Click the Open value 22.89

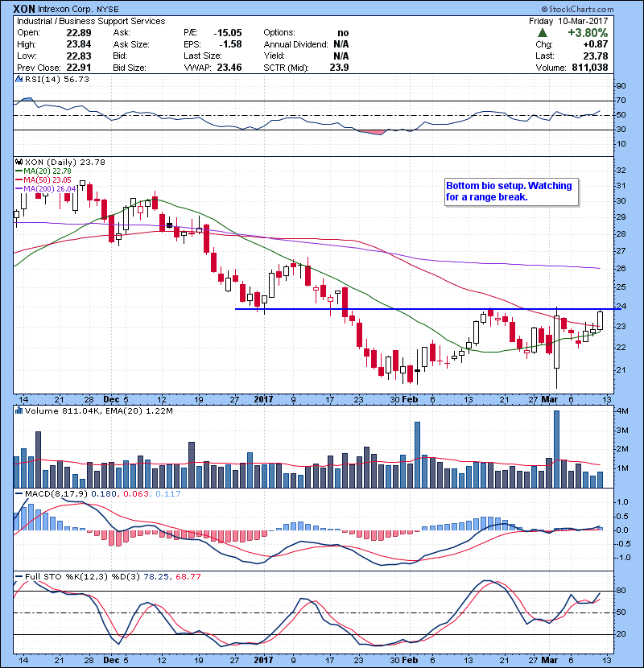click(x=78, y=33)
